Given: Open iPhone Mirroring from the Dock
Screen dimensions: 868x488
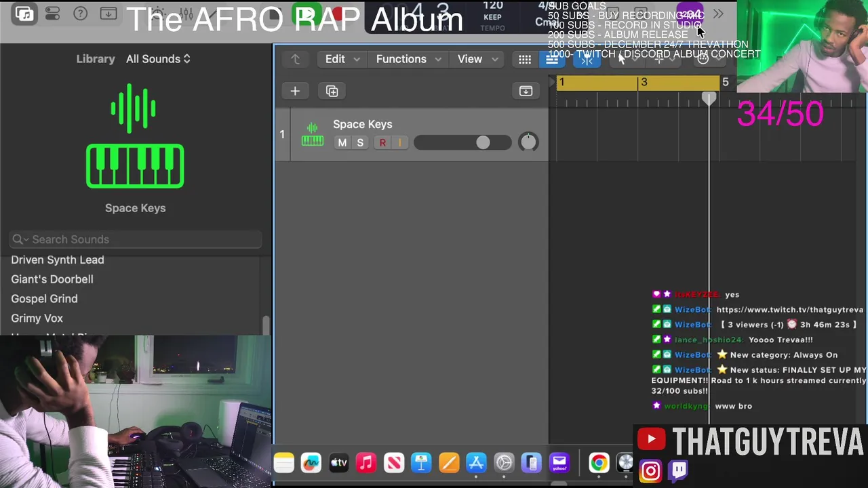Looking at the screenshot, I should click(532, 463).
